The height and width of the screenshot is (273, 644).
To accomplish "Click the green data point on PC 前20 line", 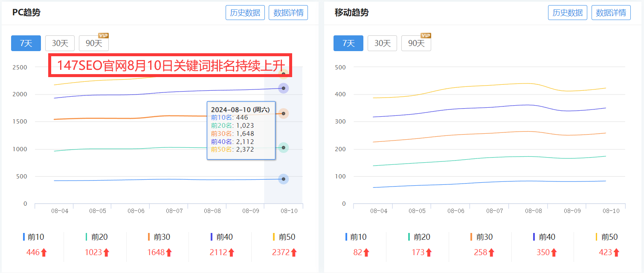I will [284, 147].
